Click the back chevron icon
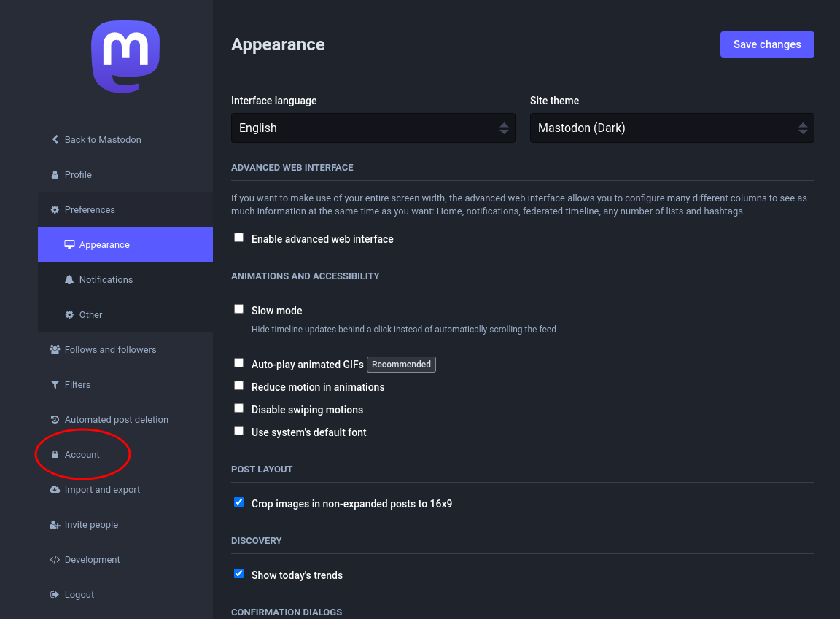This screenshot has height=619, width=840. [x=55, y=139]
